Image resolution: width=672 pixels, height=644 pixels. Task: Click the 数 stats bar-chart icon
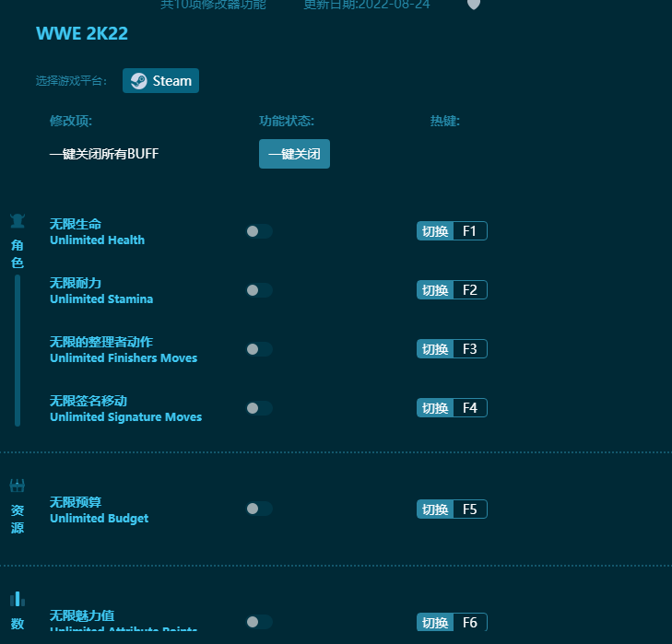point(18,599)
